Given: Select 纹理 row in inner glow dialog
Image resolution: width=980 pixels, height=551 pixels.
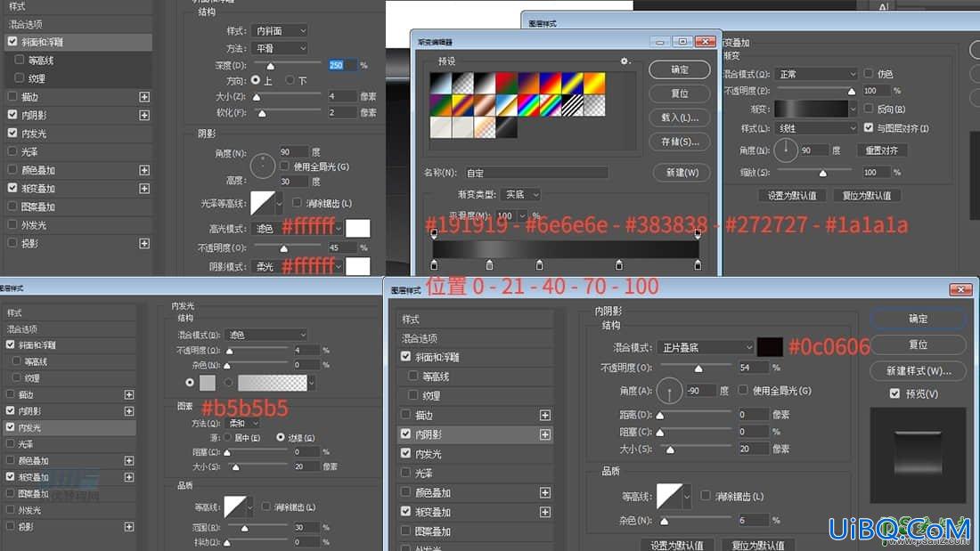Looking at the screenshot, I should [69, 378].
